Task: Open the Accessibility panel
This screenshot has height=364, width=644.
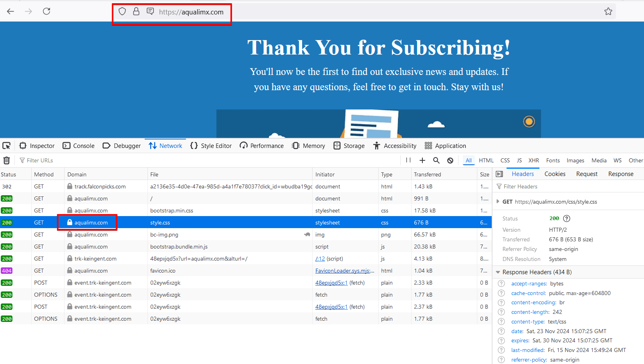Action: 395,146
